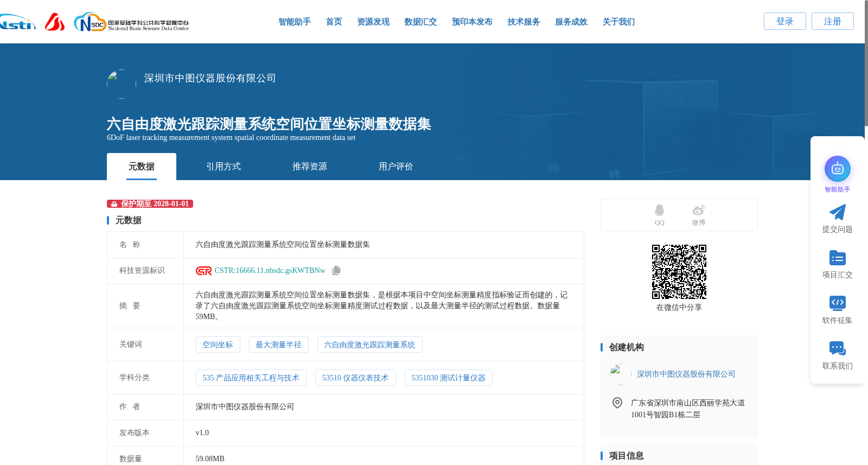This screenshot has width=868, height=465.
Task: Go to 首页 in top navigation
Action: 334,22
